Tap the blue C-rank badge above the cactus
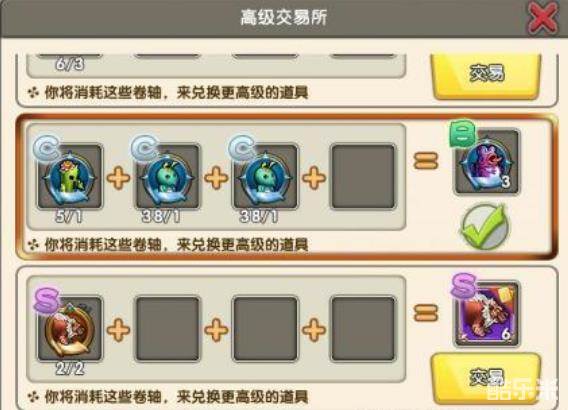The width and height of the screenshot is (568, 410). pos(47,147)
